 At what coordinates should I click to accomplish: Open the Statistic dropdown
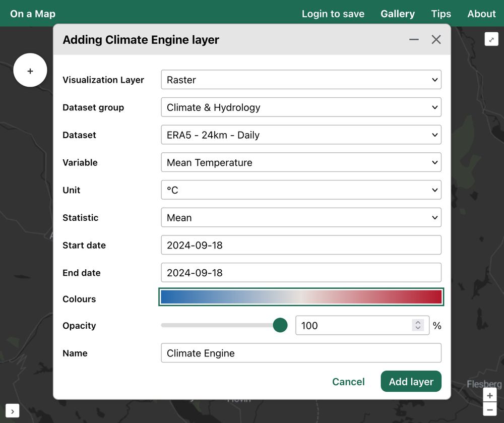click(301, 218)
